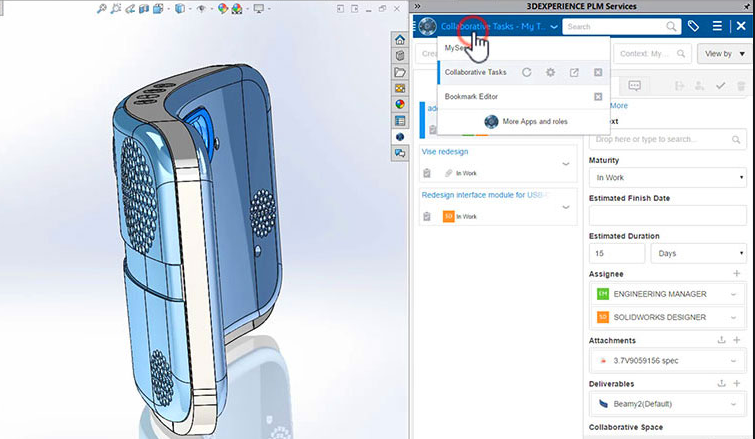Click the tag icon in blue header
Screen dimensions: 755x439
coord(693,26)
